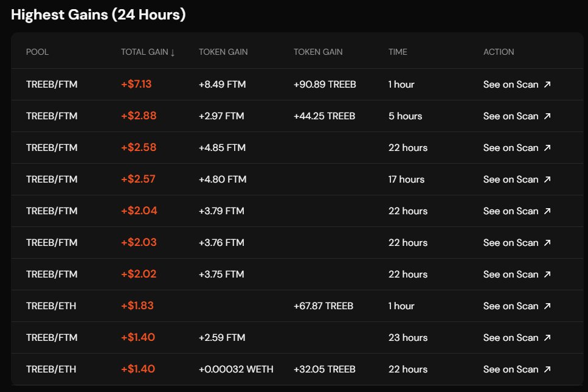The width and height of the screenshot is (588, 392).
Task: Open See on Scan for +$1.83 row
Action: point(517,306)
